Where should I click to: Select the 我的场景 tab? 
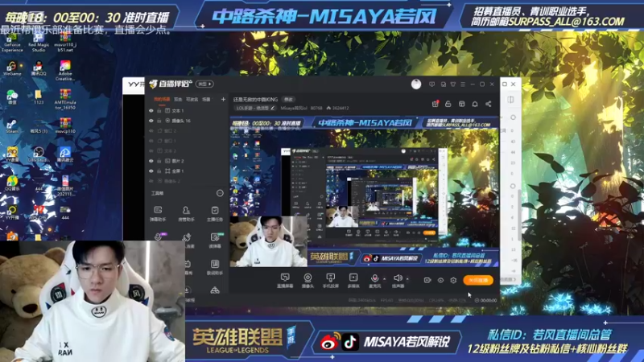[x=162, y=99]
